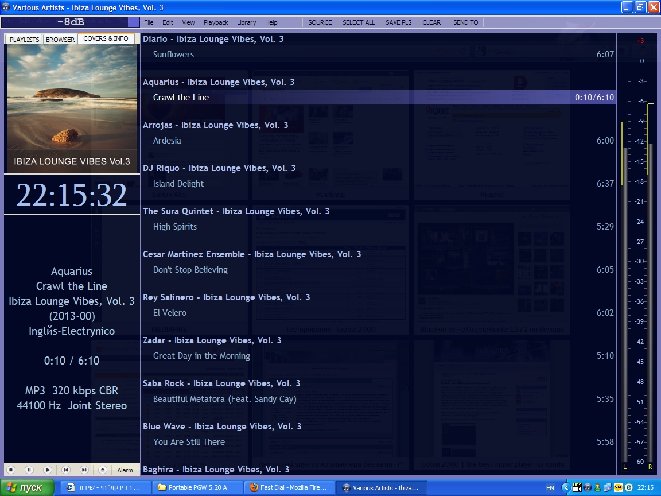The image size is (661, 496).
Task: Open the Playback menu
Action: point(215,22)
